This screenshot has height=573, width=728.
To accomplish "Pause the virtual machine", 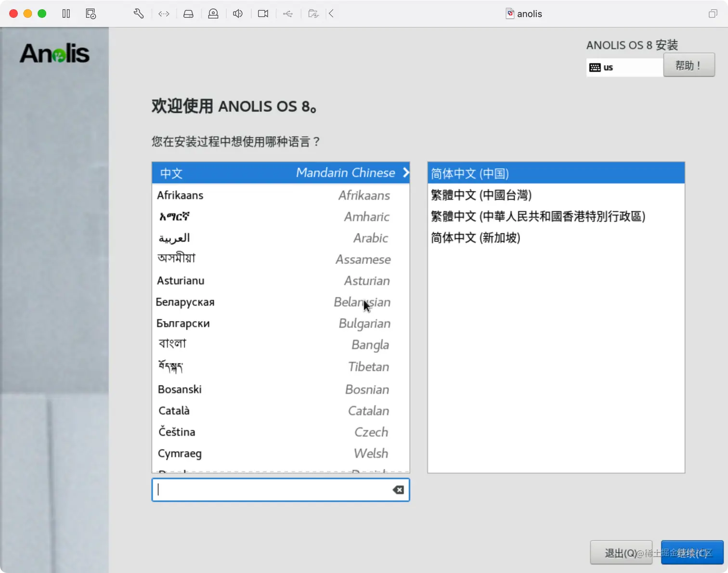I will tap(66, 13).
